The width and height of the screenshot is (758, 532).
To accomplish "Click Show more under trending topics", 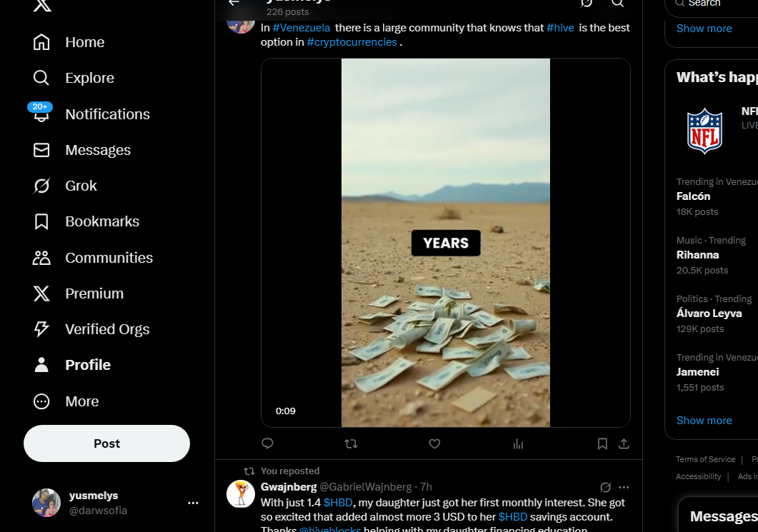I will [x=704, y=421].
